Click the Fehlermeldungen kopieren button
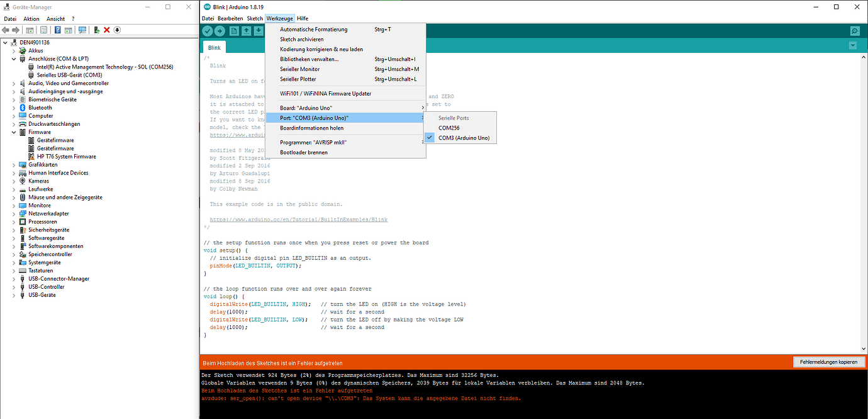The width and height of the screenshot is (868, 419). [828, 361]
